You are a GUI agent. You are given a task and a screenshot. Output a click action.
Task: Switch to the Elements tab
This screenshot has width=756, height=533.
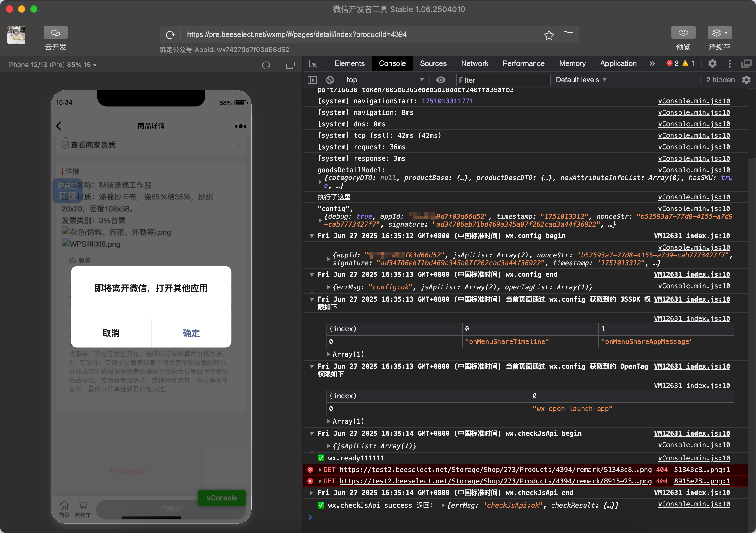click(x=349, y=63)
